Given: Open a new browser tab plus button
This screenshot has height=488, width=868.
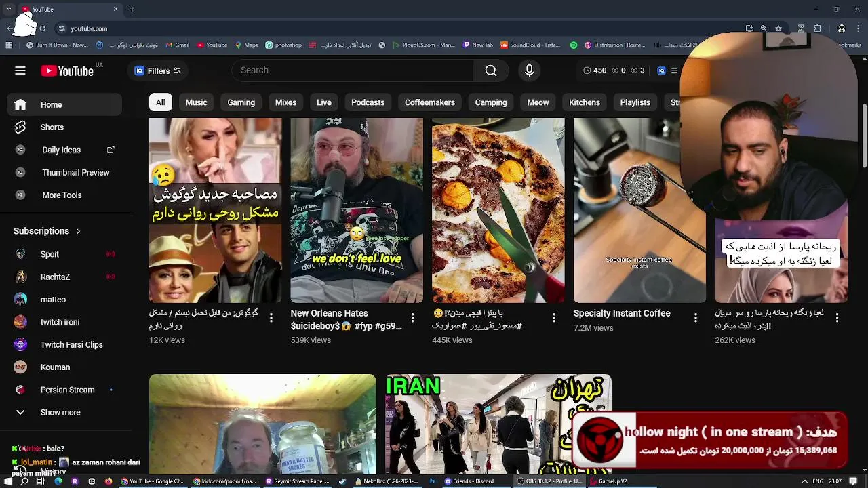Looking at the screenshot, I should pos(132,9).
